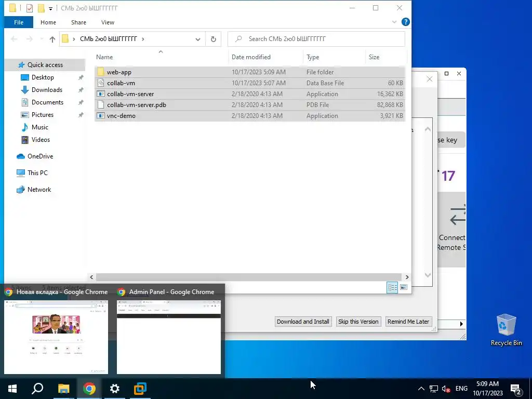The image size is (532, 399).
Task: Open Videos in navigation pane
Action: coord(41,140)
